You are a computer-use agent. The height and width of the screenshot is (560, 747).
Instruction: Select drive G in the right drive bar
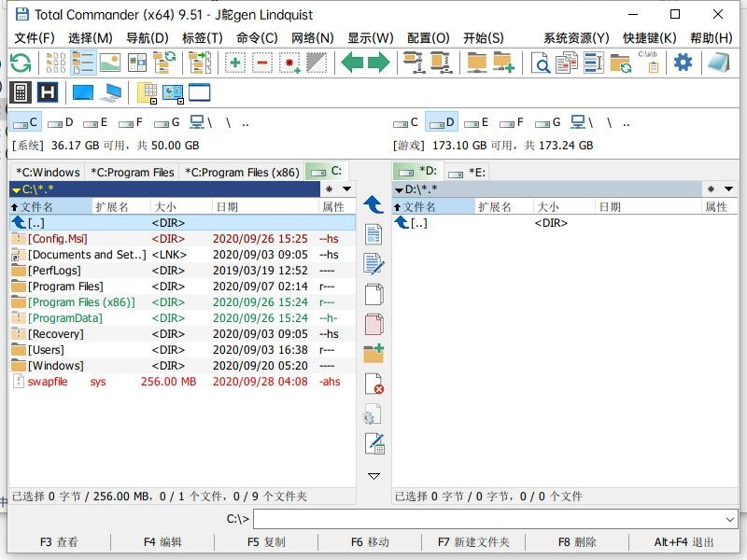click(x=547, y=123)
